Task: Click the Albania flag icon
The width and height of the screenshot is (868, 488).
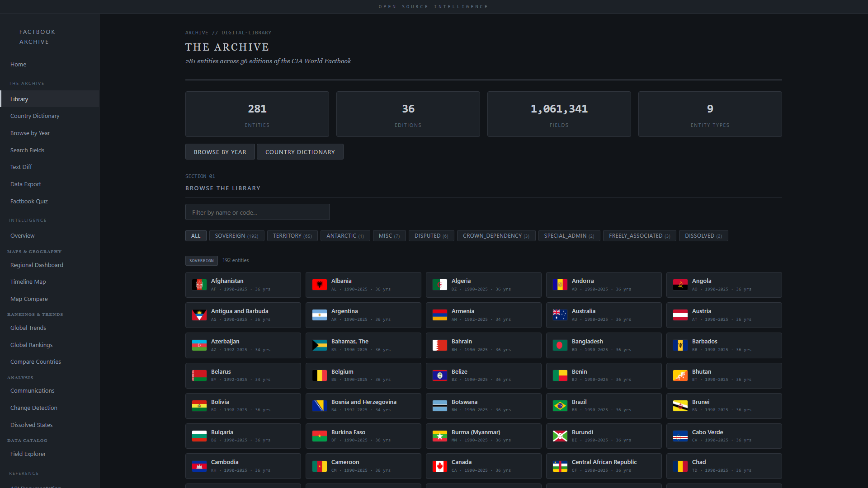Action: point(319,285)
